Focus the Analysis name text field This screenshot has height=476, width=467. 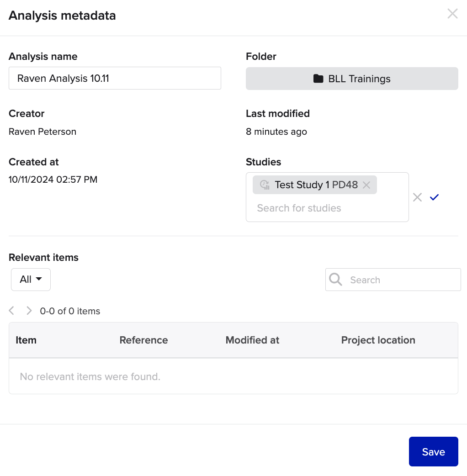click(x=115, y=78)
